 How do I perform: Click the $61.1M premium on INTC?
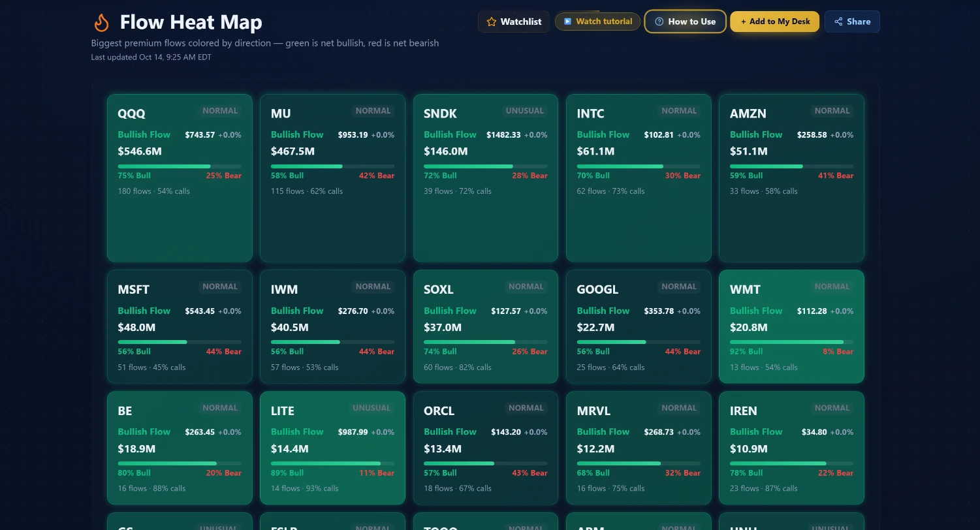(595, 151)
